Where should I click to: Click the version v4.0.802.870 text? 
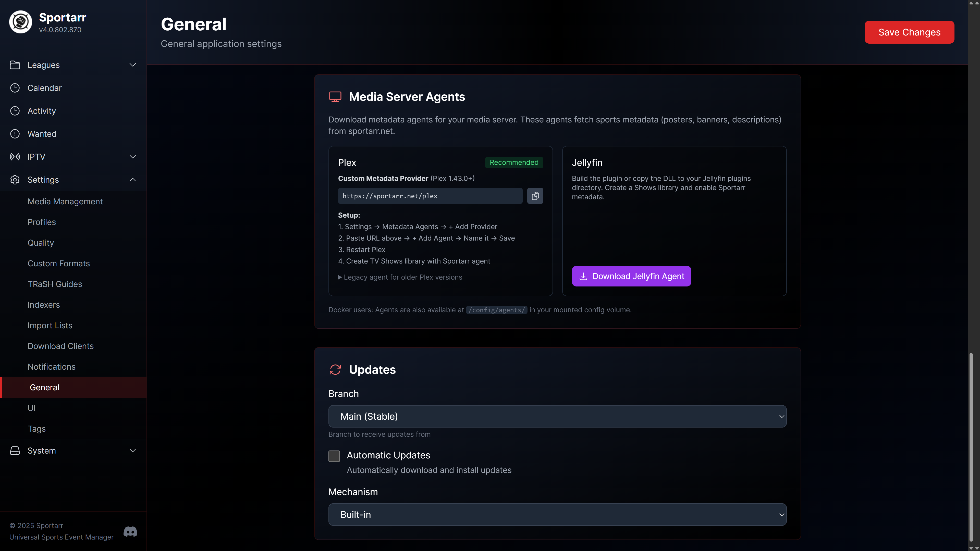[60, 30]
